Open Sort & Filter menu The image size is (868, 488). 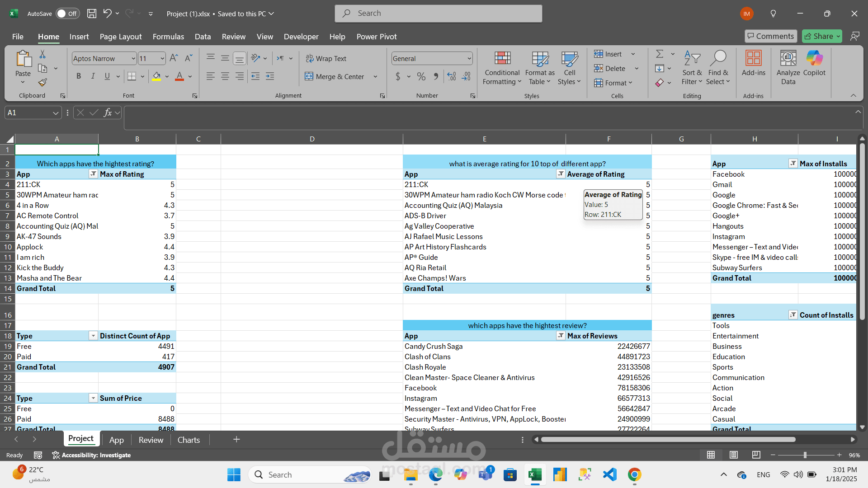coord(692,68)
